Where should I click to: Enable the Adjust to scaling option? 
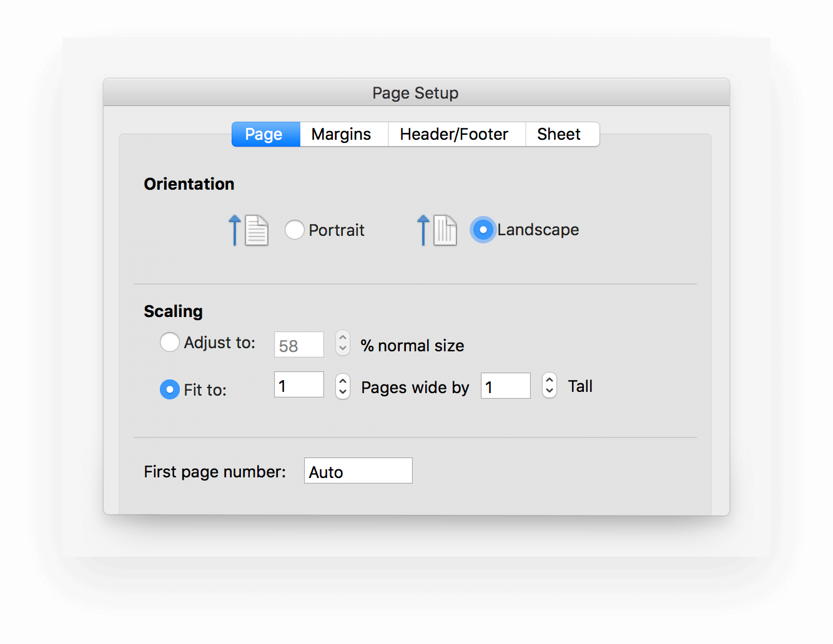169,342
